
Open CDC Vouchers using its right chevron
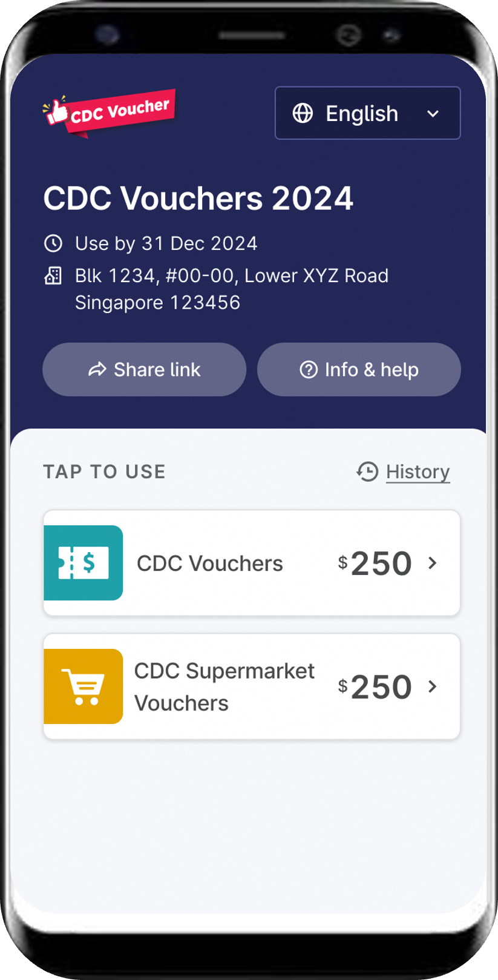point(432,563)
